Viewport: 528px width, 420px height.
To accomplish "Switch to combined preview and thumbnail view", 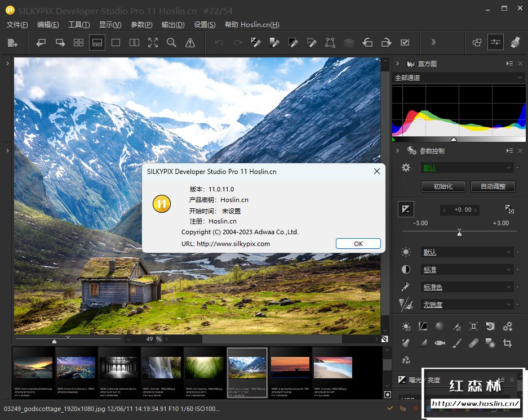I will pyautogui.click(x=97, y=42).
